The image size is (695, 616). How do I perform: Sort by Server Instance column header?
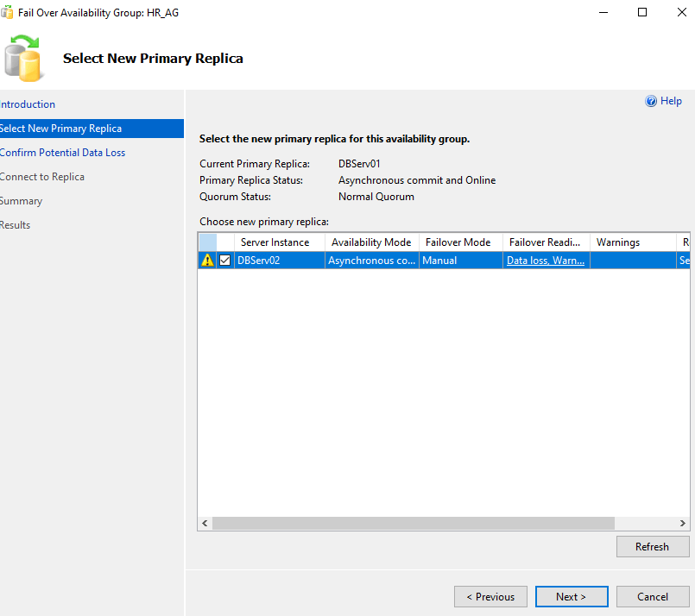(x=275, y=242)
